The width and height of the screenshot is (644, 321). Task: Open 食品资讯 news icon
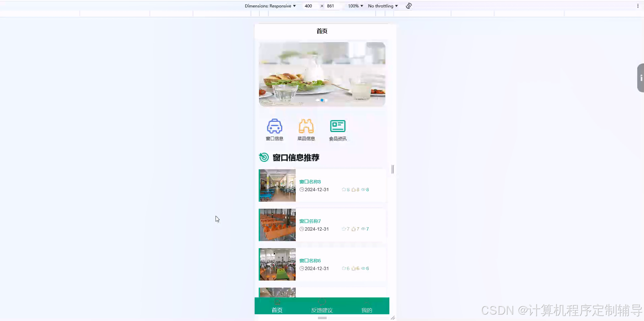coord(337,126)
